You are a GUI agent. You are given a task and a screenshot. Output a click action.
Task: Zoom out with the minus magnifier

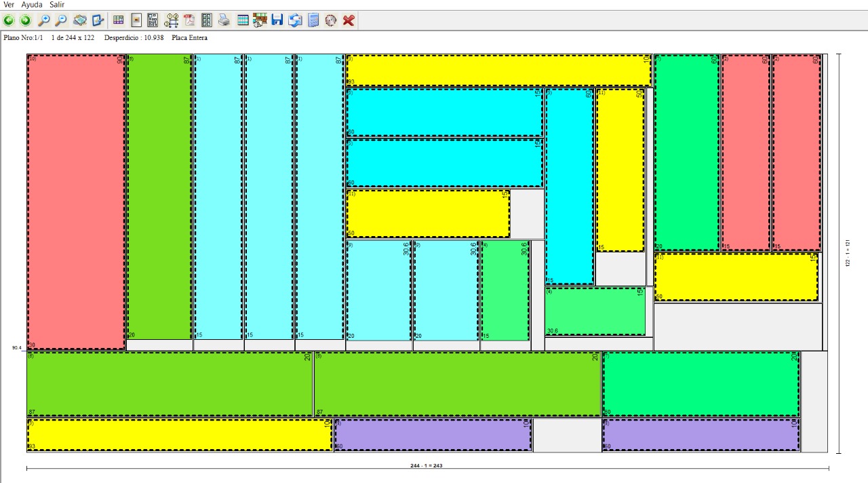point(61,20)
